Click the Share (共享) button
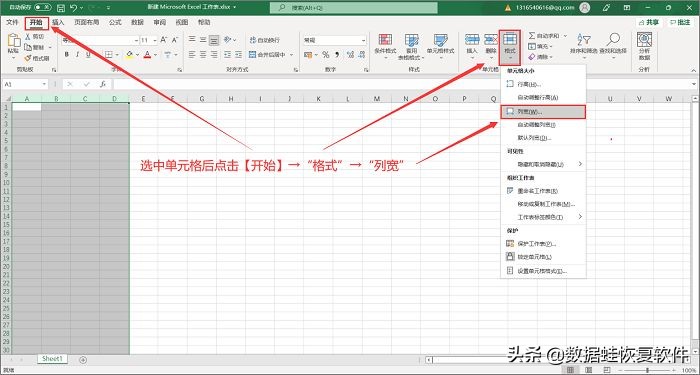Viewport: 700px width, 375px height. point(649,22)
